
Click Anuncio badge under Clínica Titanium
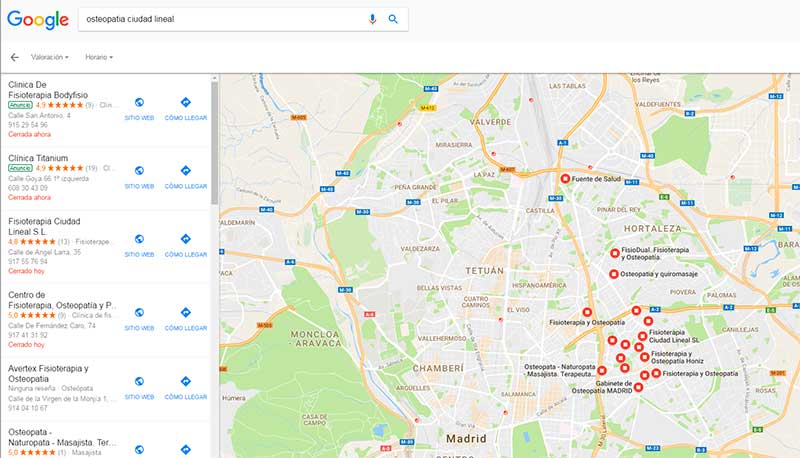[20, 168]
